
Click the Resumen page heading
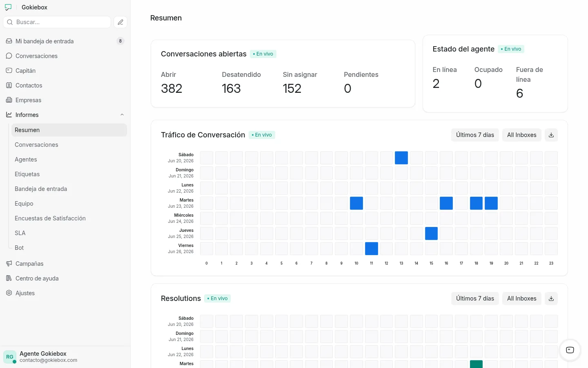(166, 18)
